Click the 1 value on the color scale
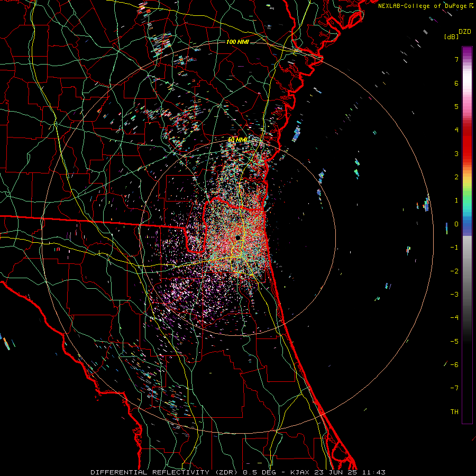 456,200
